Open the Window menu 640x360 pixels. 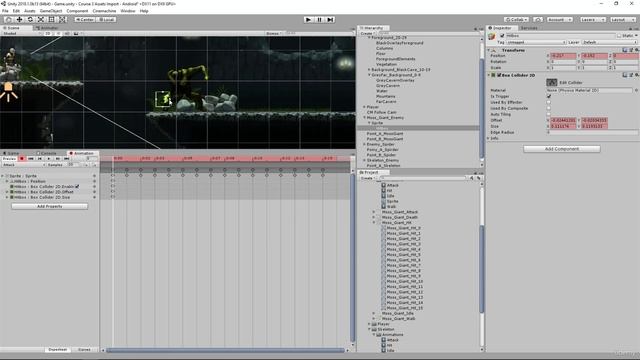(x=128, y=11)
